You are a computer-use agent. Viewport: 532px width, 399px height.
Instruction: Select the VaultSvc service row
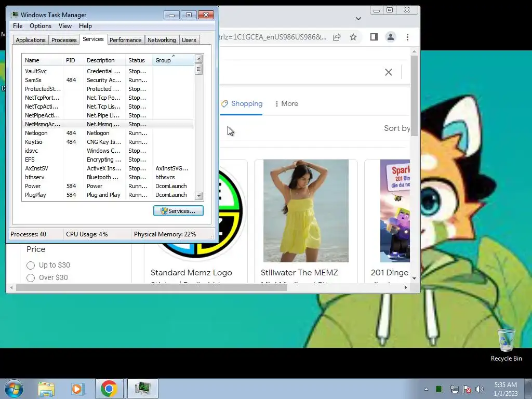(x=108, y=71)
